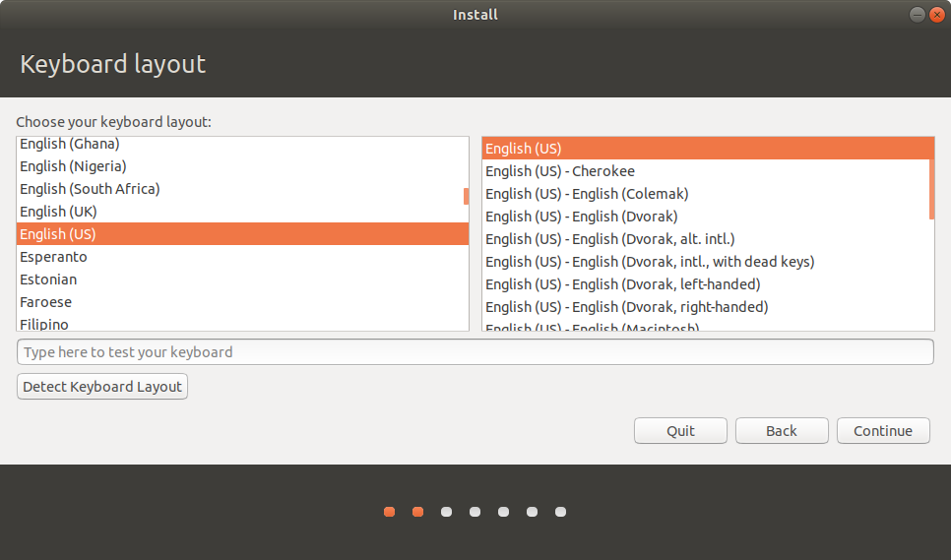Continue to the next install step
The width and height of the screenshot is (951, 560).
click(883, 431)
